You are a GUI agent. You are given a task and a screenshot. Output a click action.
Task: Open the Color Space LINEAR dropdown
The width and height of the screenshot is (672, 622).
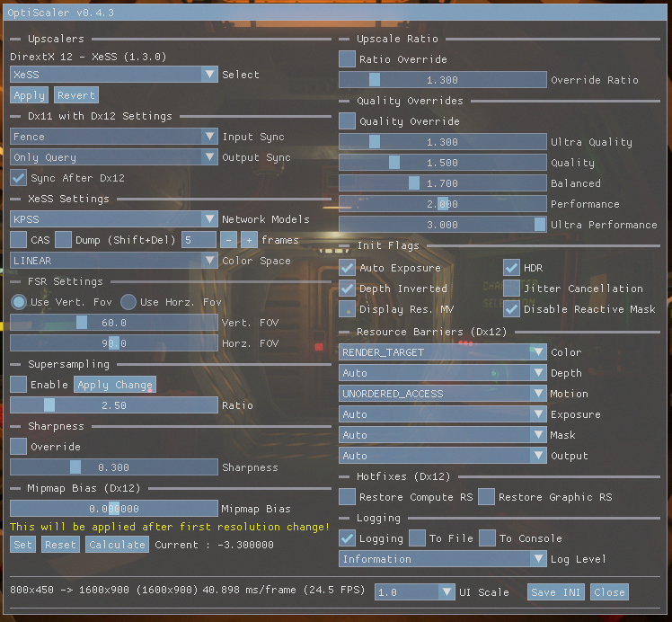click(113, 261)
